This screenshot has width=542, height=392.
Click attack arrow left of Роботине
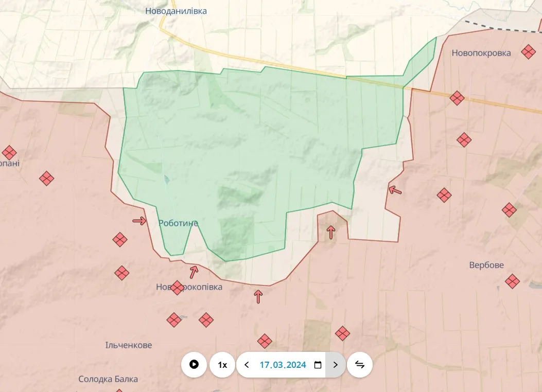(139, 221)
